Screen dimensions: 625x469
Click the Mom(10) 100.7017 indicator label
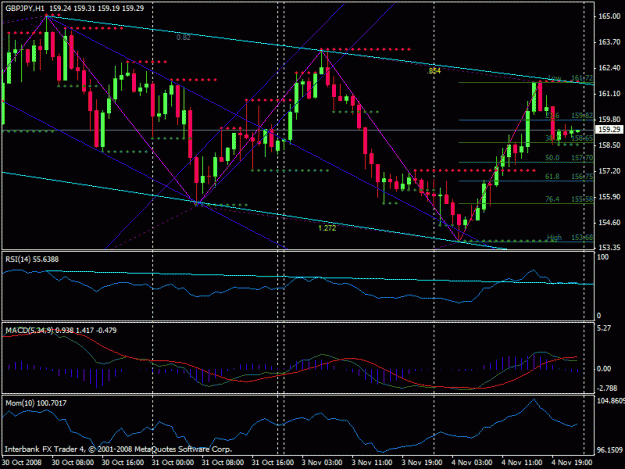tap(36, 403)
